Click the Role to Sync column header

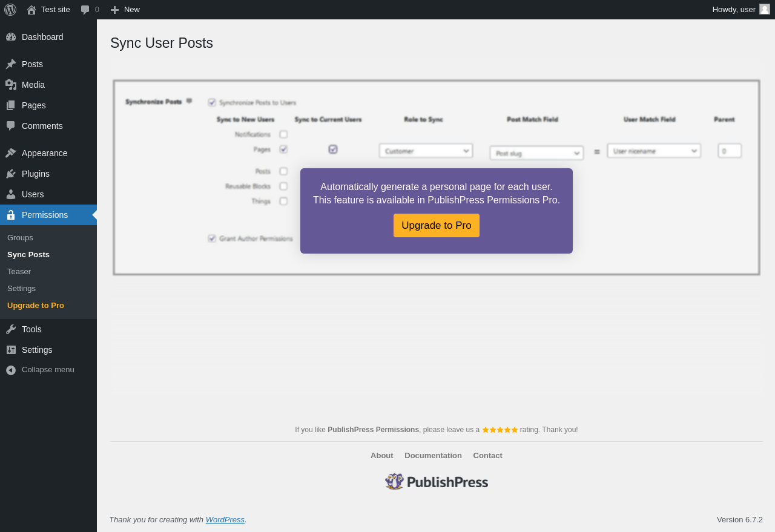pyautogui.click(x=424, y=120)
